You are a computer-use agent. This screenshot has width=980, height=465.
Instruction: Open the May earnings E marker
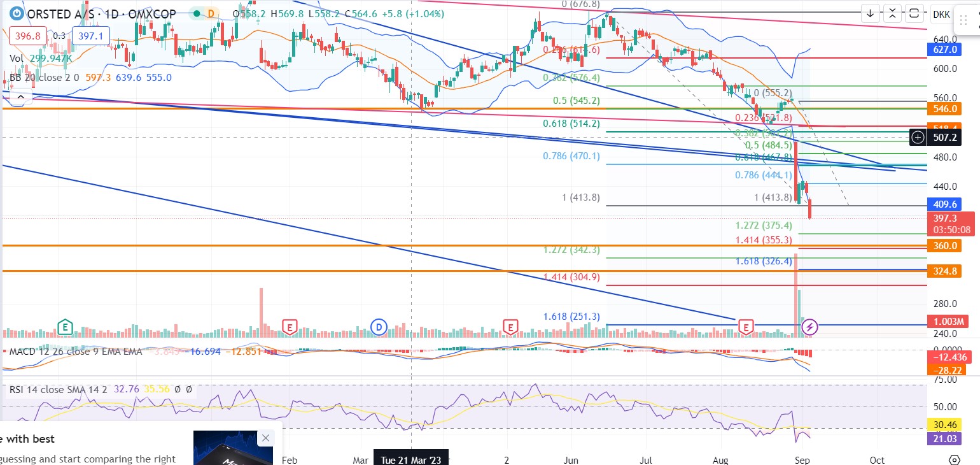point(510,327)
